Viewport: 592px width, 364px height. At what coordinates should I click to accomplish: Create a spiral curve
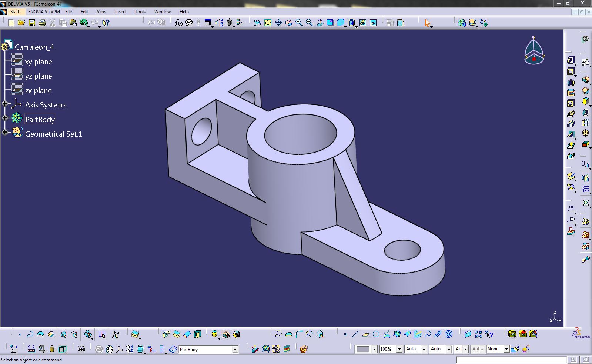point(449,334)
